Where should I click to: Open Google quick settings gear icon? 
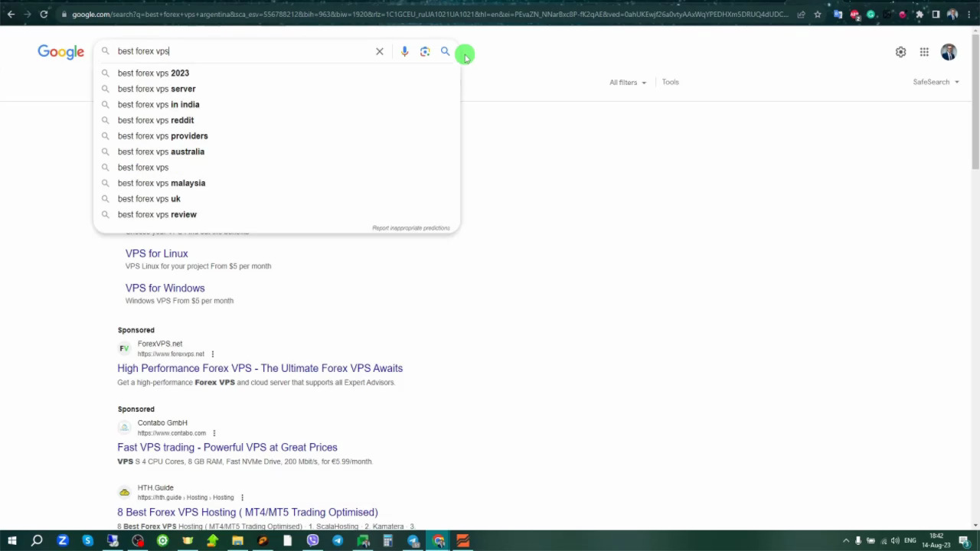tap(900, 52)
